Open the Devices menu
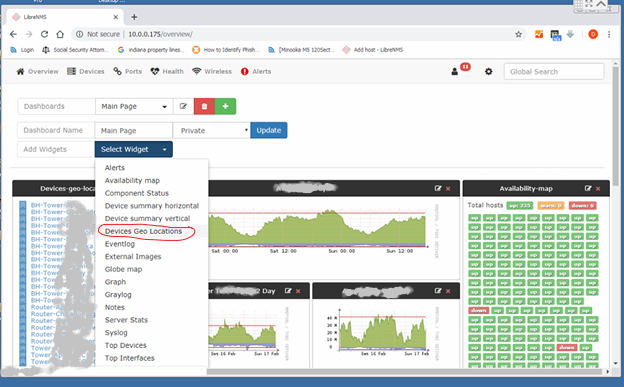 click(86, 72)
